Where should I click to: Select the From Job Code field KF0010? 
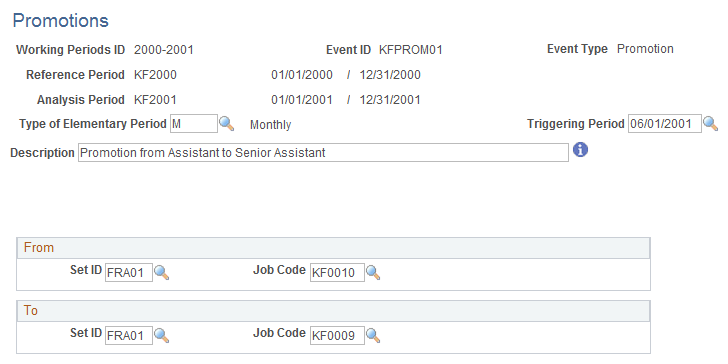tap(337, 273)
